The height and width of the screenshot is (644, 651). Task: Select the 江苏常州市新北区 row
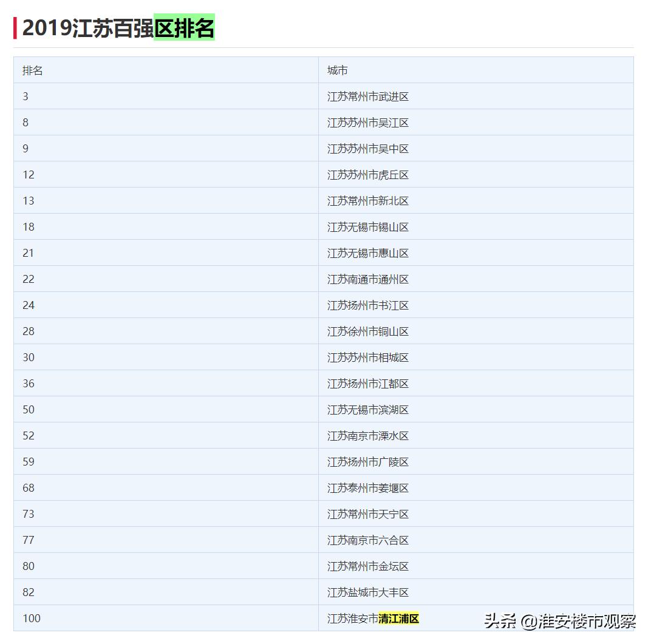[x=368, y=201]
